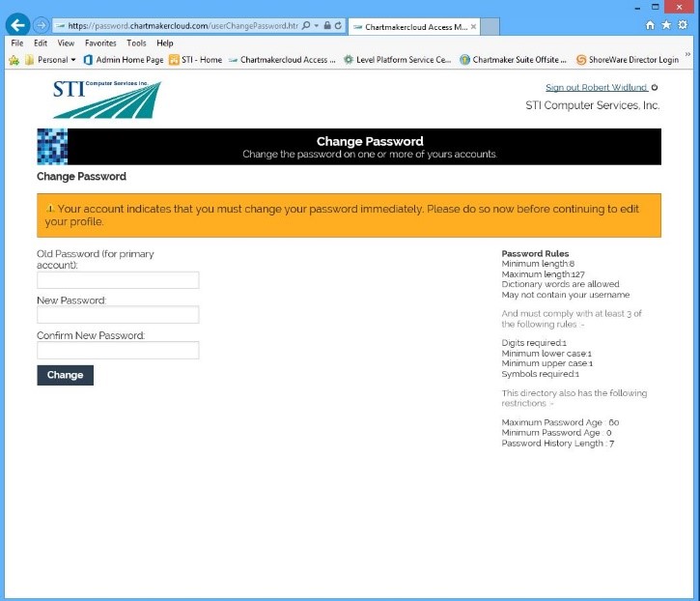Open favorites with the star icon
Image resolution: width=700 pixels, height=601 pixels.
click(665, 25)
